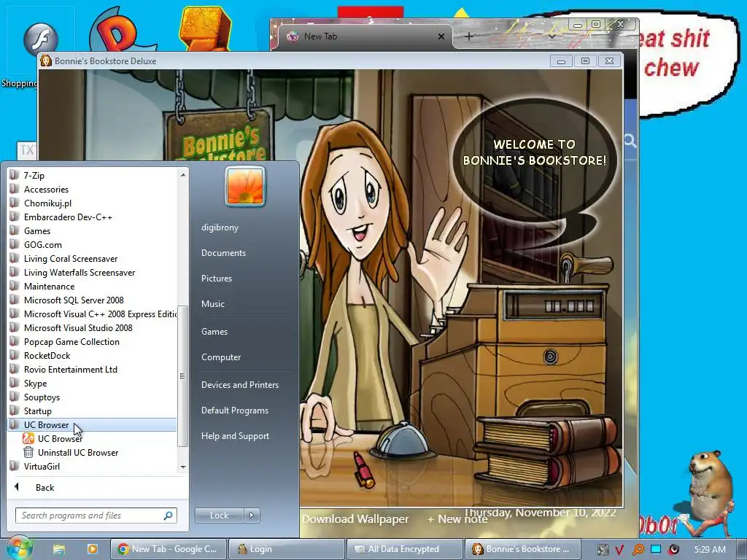
Task: Click Download Wallpaper link
Action: pyautogui.click(x=355, y=519)
